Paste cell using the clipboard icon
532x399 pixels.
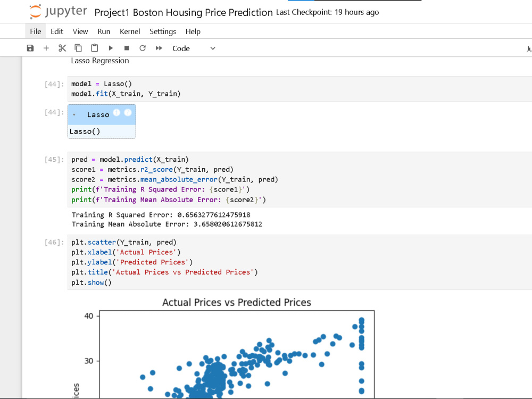click(x=94, y=48)
